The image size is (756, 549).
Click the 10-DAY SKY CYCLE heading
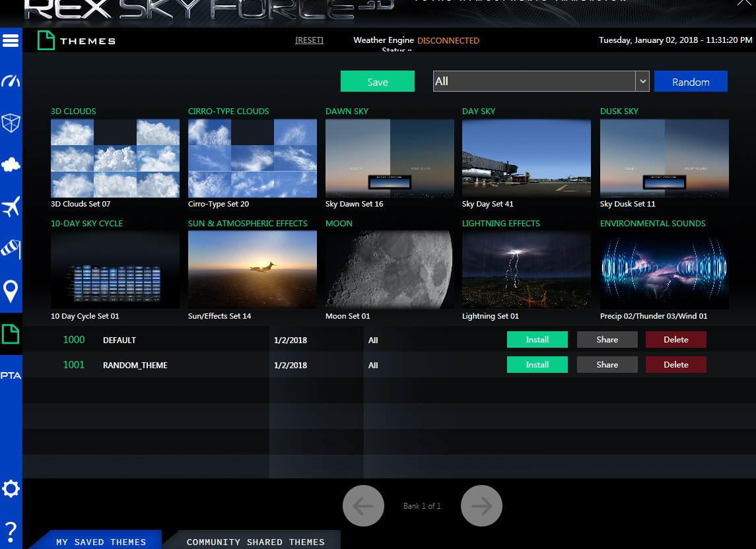pyautogui.click(x=86, y=224)
